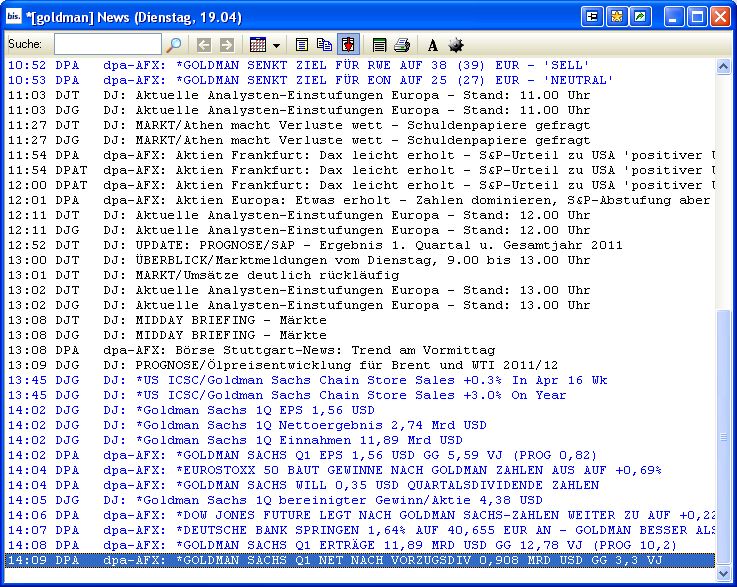Click the magnifying glass search icon
The height and width of the screenshot is (587, 737).
tap(173, 45)
